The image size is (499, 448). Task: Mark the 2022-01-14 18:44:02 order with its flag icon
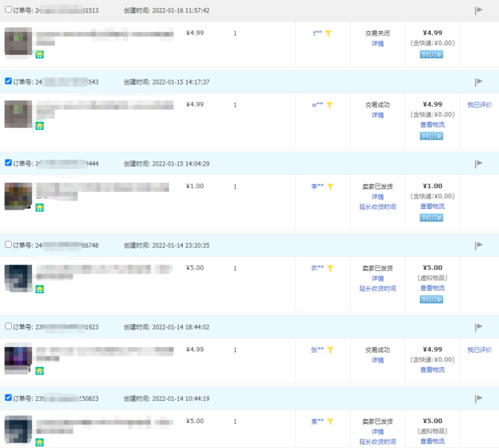(478, 328)
